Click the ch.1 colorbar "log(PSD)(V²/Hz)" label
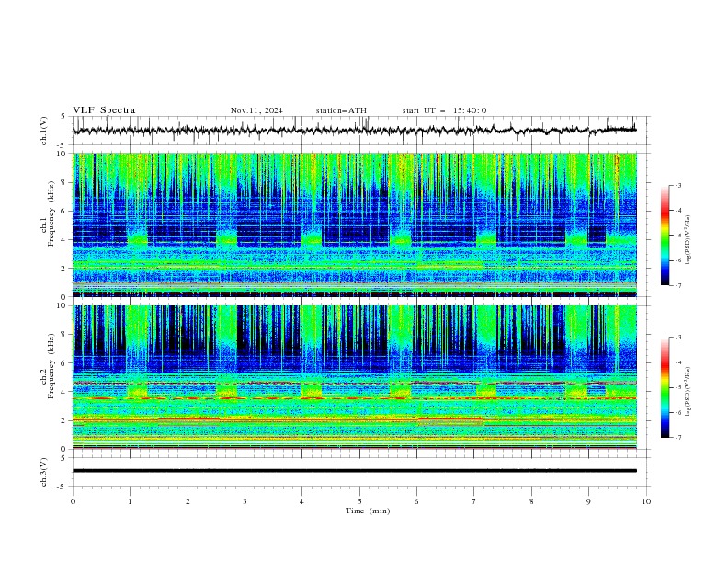The width and height of the screenshot is (728, 563). [x=688, y=240]
